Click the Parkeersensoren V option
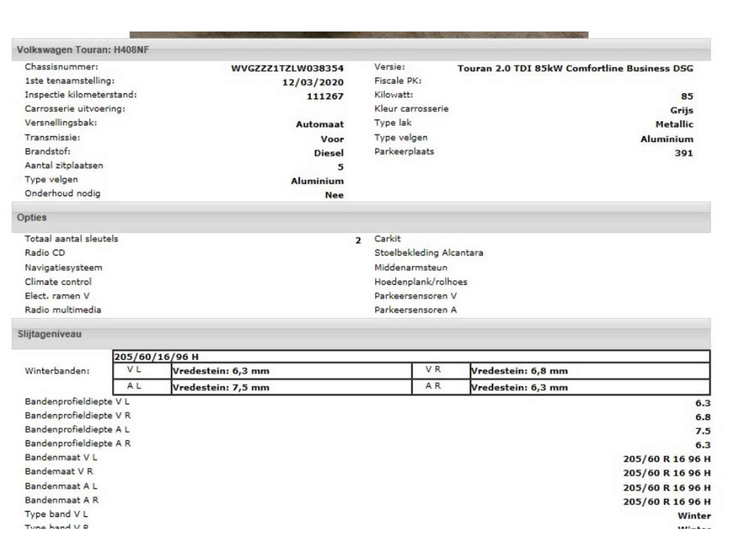This screenshot has height=560, width=747. point(415,296)
